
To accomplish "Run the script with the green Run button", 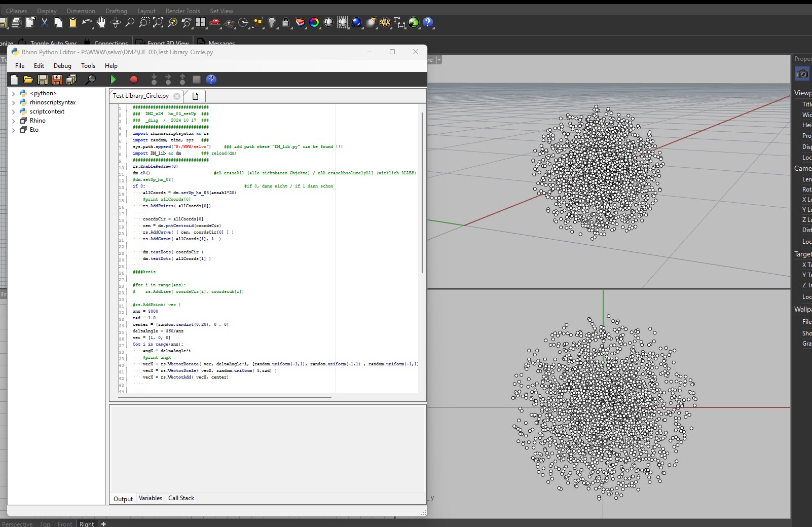I will click(x=113, y=80).
